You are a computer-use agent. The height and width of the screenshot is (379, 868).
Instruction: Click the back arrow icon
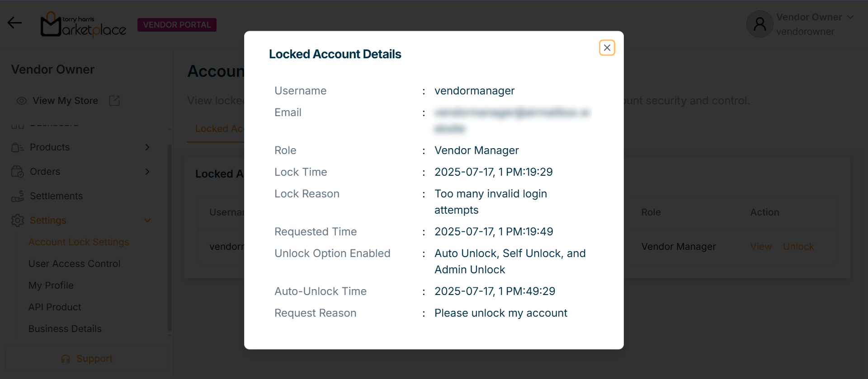tap(14, 23)
